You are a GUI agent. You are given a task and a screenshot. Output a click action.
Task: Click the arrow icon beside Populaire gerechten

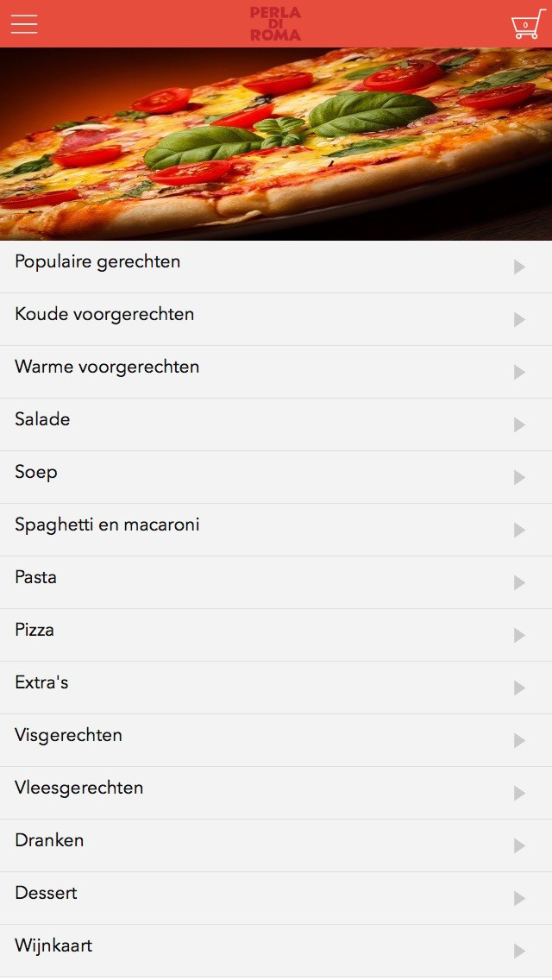[519, 267]
